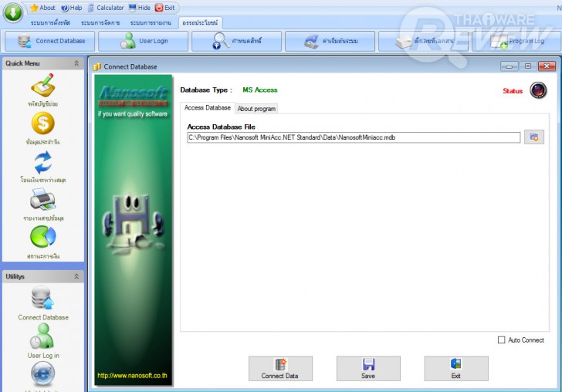Click ค่าเริ่มต้นระบบ ribbon button
Screen dimensions: 562x392
tap(330, 41)
